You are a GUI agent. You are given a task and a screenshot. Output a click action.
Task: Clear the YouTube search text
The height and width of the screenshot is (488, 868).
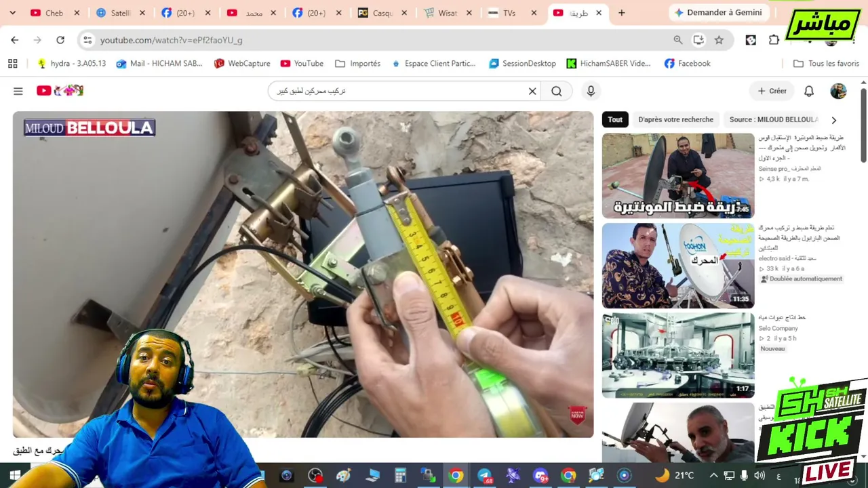coord(532,91)
